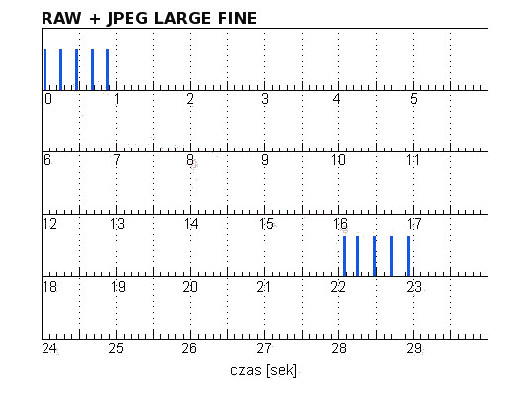532x394 pixels.
Task: Select the third blue bar near 0.5 seconds
Action: click(x=77, y=69)
